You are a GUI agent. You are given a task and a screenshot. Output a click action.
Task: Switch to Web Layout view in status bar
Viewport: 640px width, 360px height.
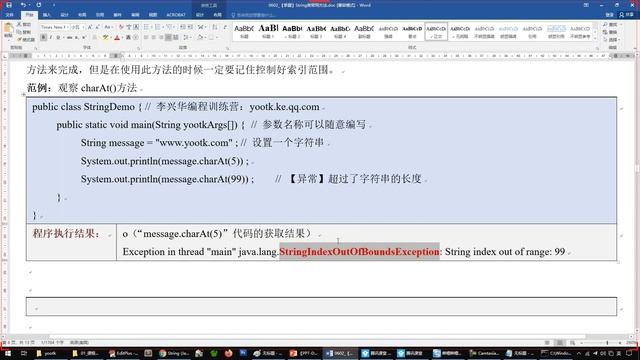click(x=573, y=343)
